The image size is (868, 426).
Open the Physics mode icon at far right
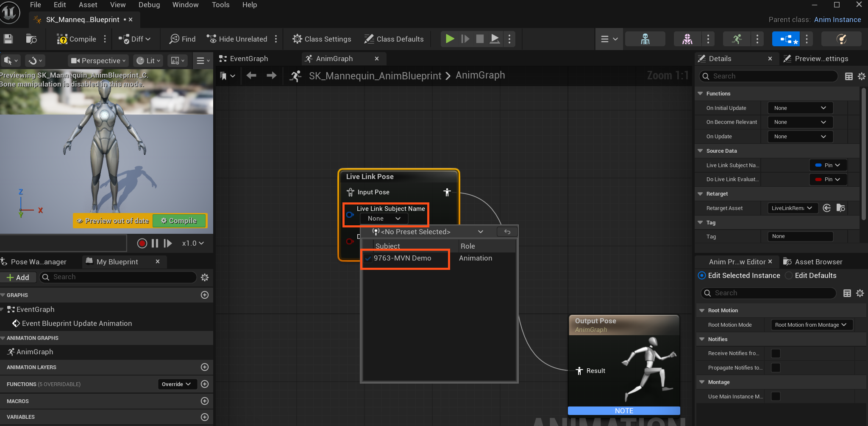841,39
